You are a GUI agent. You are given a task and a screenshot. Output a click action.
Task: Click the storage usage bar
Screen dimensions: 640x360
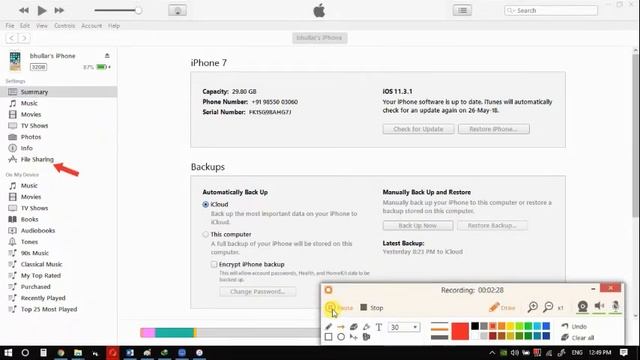pos(230,333)
